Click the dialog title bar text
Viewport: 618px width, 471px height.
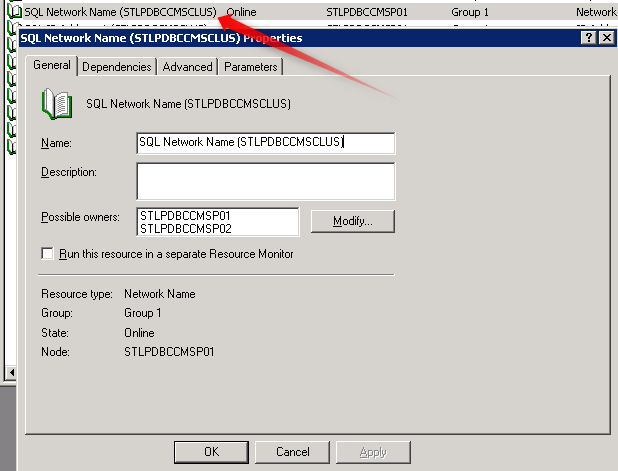coord(161,38)
